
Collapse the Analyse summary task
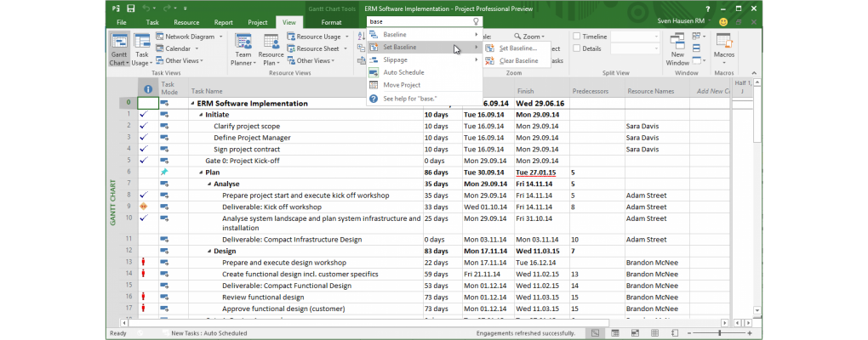pyautogui.click(x=210, y=184)
